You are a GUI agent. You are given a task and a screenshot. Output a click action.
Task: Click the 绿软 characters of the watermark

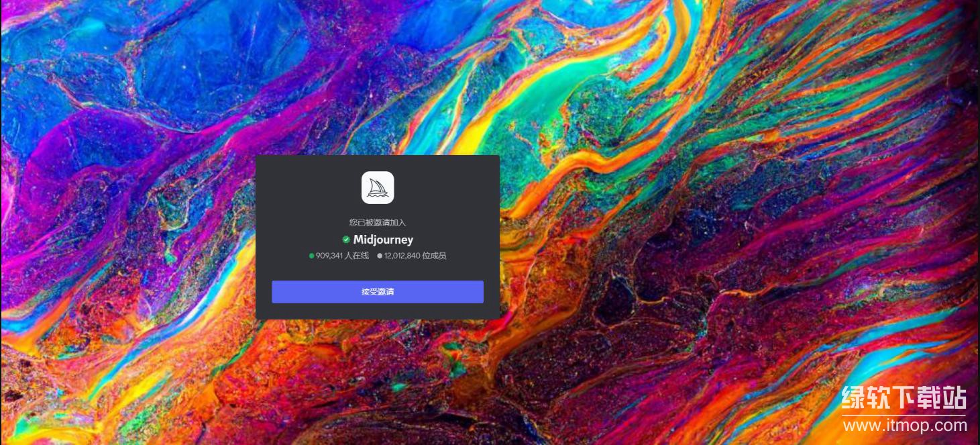pyautogui.click(x=865, y=398)
